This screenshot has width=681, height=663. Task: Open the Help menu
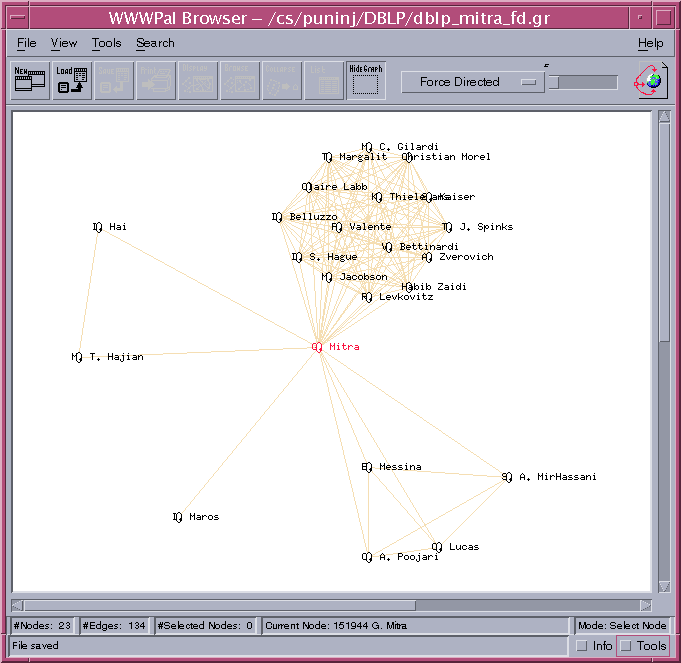pos(651,43)
